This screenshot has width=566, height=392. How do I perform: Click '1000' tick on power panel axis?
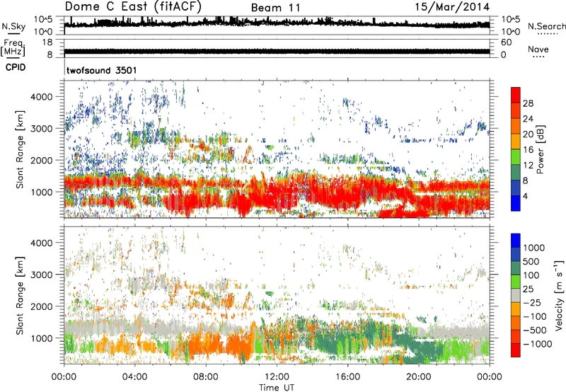pos(41,192)
